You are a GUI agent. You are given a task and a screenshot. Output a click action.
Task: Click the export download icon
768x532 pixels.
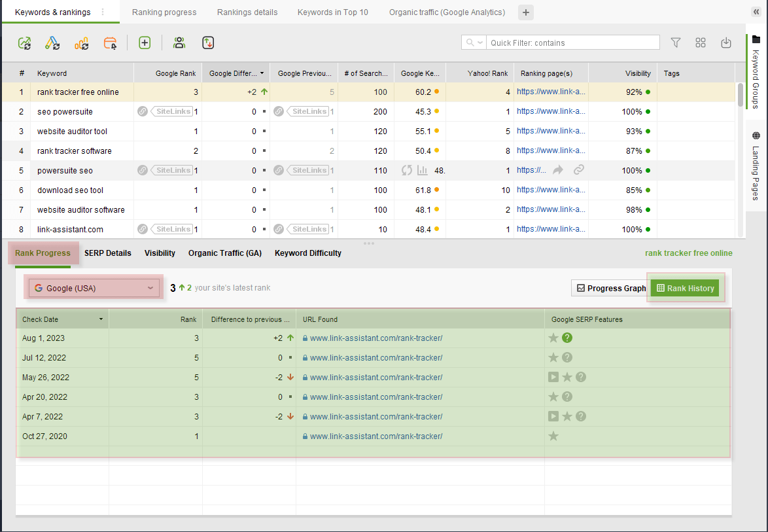(726, 43)
